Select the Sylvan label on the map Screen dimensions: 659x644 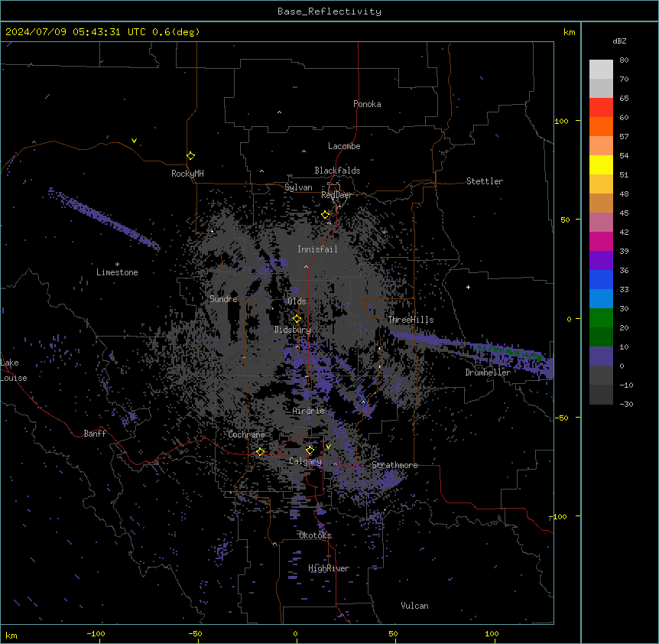(x=298, y=187)
